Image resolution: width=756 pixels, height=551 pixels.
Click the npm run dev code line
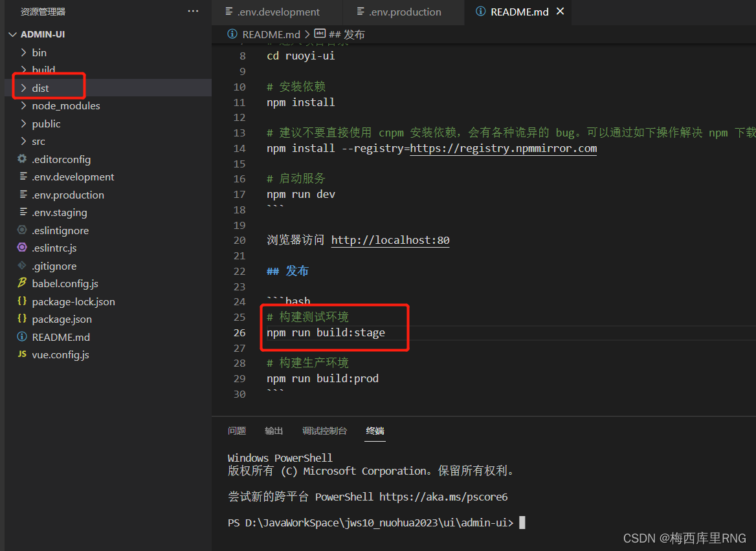point(301,195)
